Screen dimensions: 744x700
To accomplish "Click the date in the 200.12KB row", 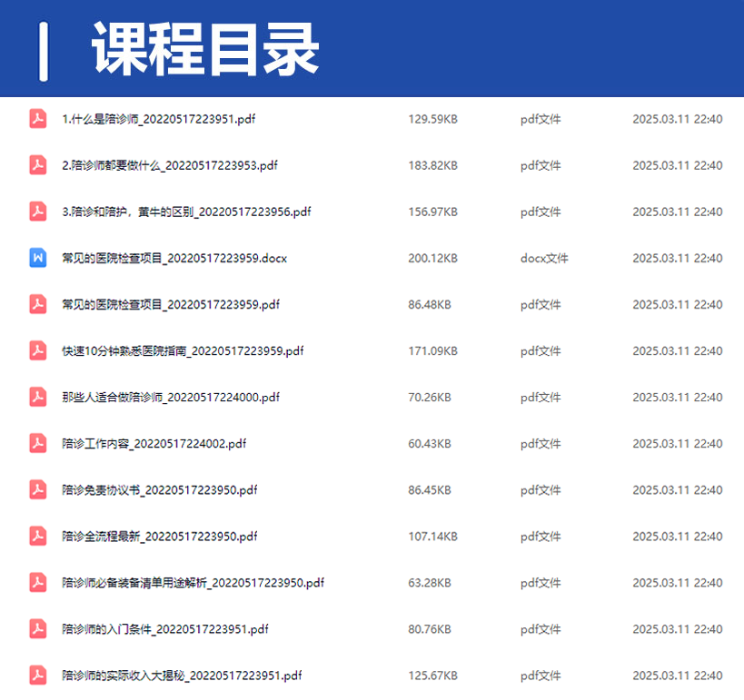I will pyautogui.click(x=678, y=259).
